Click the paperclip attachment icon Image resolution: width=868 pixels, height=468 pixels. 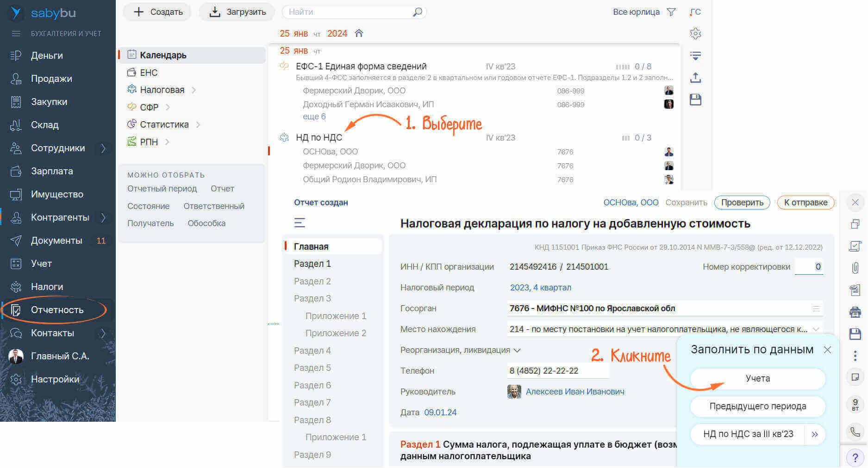855,268
